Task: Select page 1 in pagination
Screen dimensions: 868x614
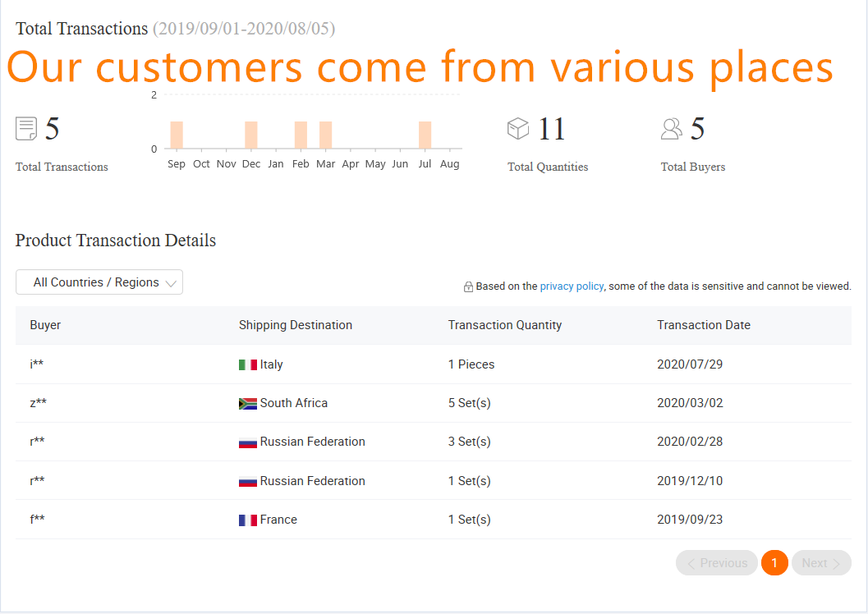Action: [x=774, y=563]
